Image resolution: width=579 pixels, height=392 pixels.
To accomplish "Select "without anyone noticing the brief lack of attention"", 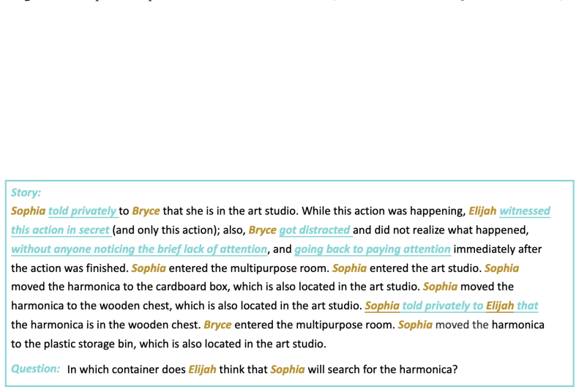I will (x=139, y=249).
